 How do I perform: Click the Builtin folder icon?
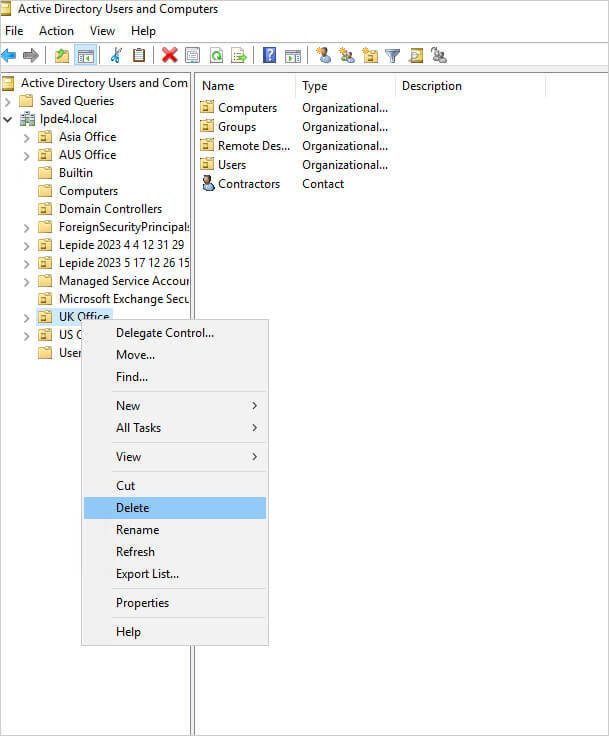point(45,173)
